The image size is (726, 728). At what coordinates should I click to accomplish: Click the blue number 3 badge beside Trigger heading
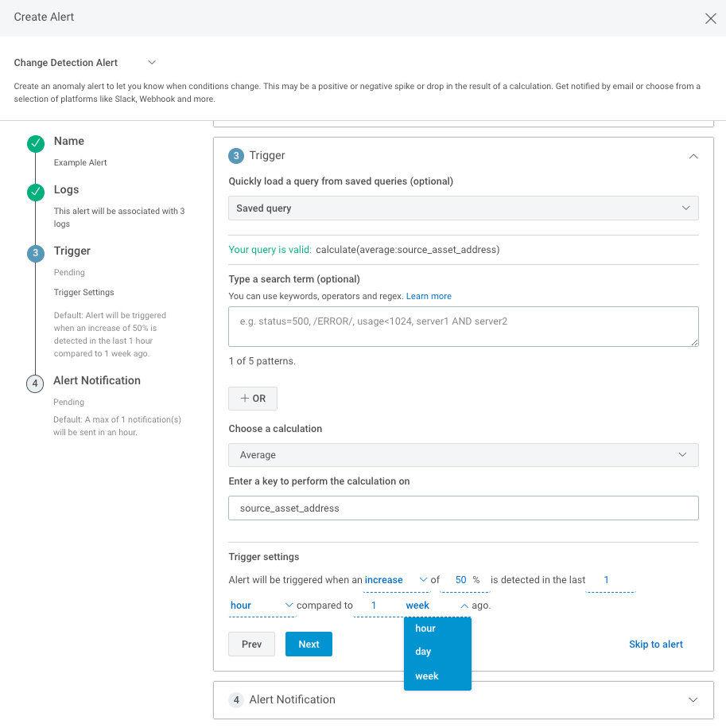[236, 155]
